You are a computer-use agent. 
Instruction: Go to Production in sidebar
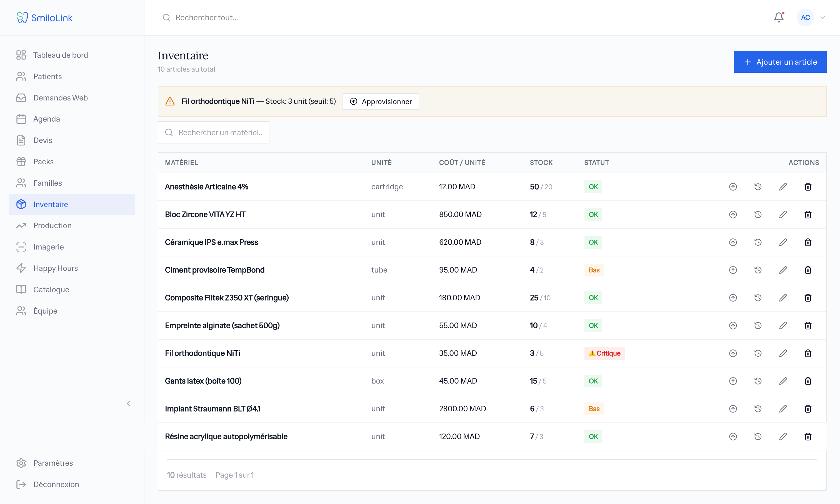click(x=52, y=226)
